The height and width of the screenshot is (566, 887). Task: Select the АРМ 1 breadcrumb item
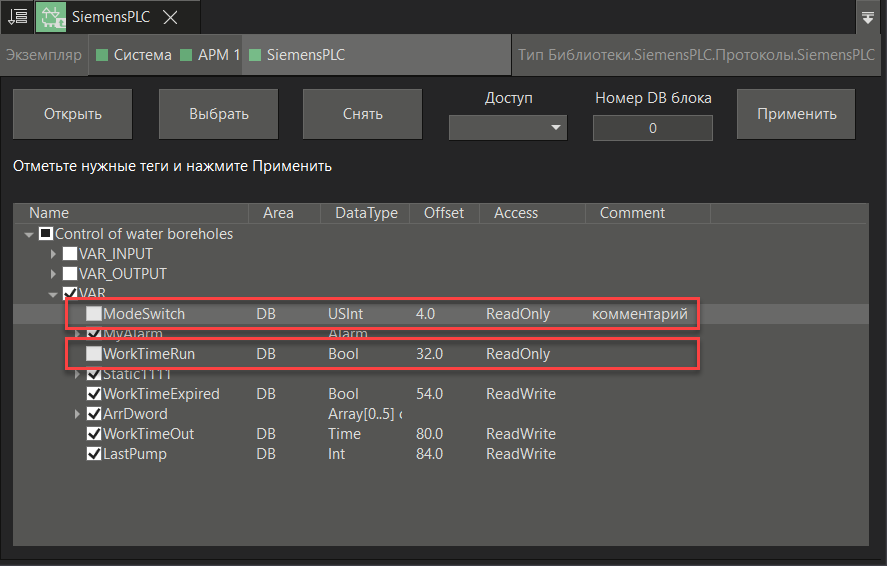[x=219, y=56]
